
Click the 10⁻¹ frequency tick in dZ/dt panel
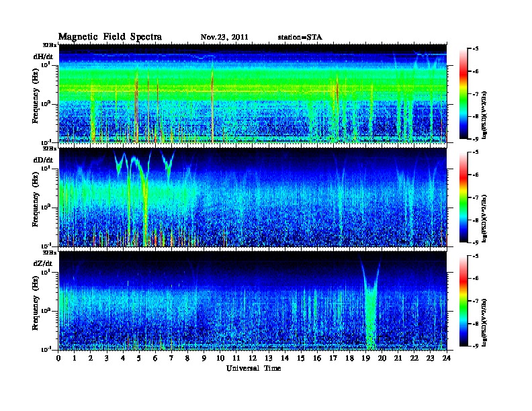coord(46,349)
